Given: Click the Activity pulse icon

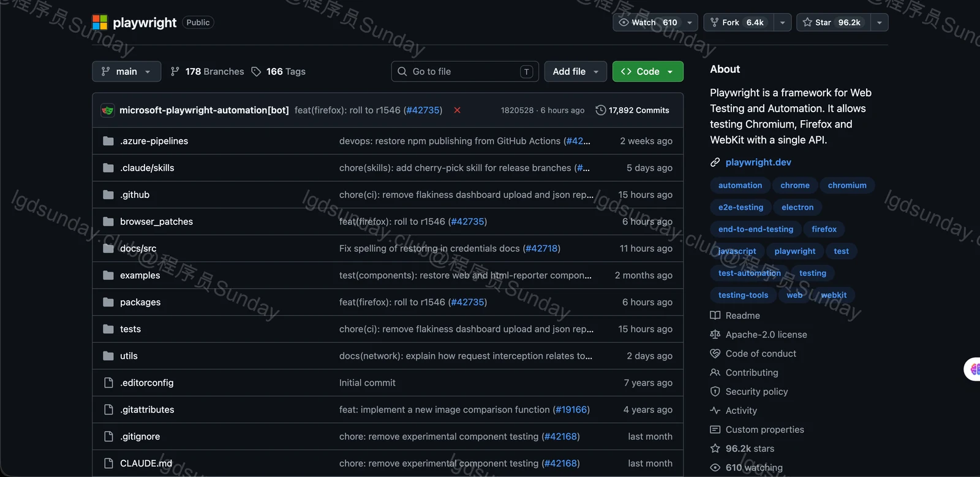Looking at the screenshot, I should click(715, 411).
